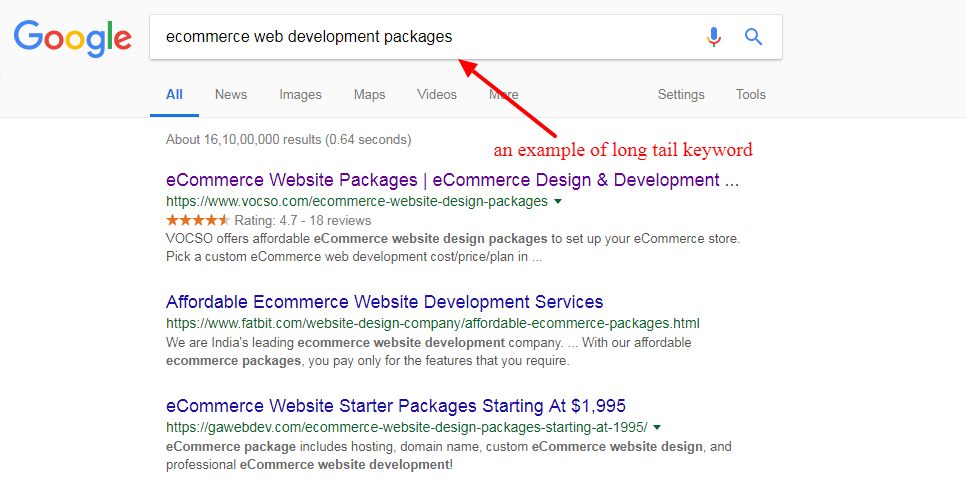967x491 pixels.
Task: Switch to the News tab
Action: 231,94
